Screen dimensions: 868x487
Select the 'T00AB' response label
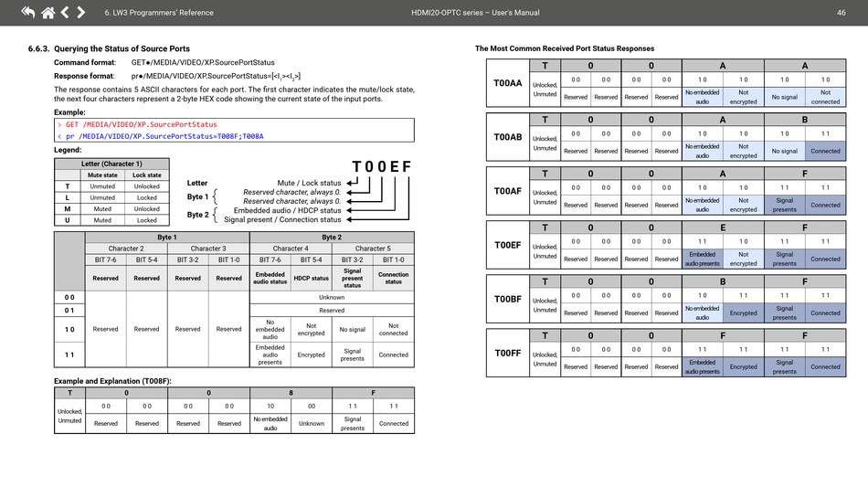pos(508,137)
